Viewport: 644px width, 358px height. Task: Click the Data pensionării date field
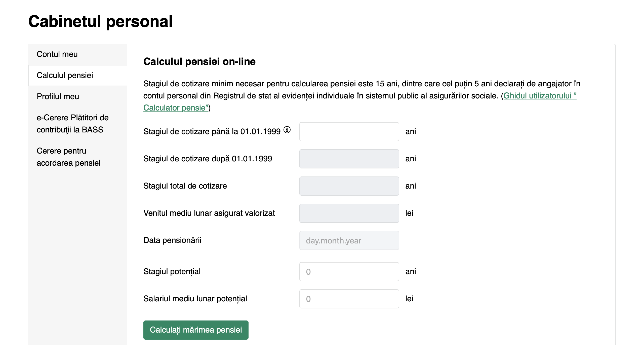pyautogui.click(x=349, y=240)
